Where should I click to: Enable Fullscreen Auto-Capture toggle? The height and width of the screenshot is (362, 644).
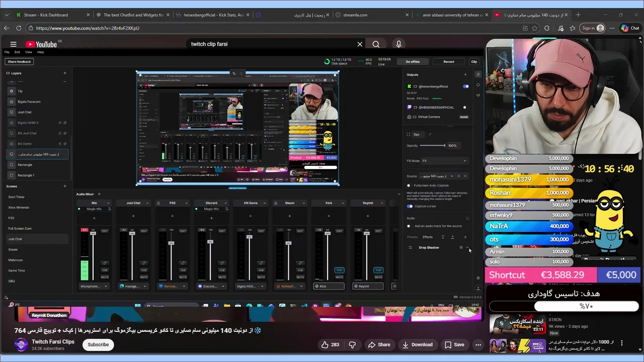click(x=409, y=186)
